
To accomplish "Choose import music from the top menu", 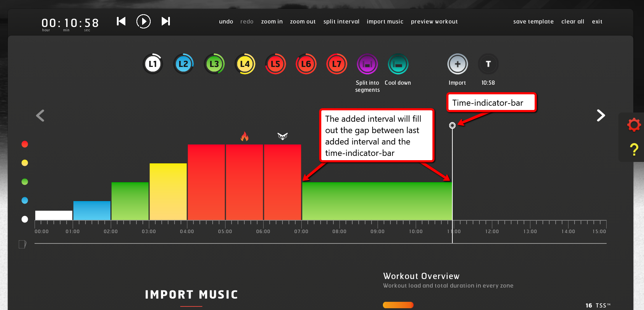I will point(385,22).
